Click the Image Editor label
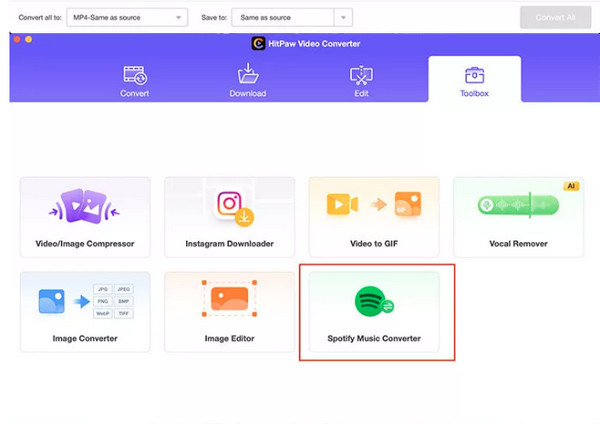The image size is (600, 424). coord(230,339)
